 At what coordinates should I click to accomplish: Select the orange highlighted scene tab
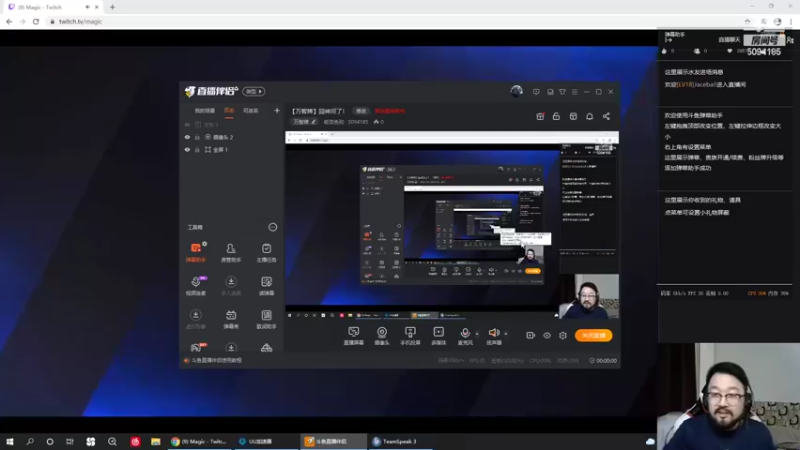point(229,111)
